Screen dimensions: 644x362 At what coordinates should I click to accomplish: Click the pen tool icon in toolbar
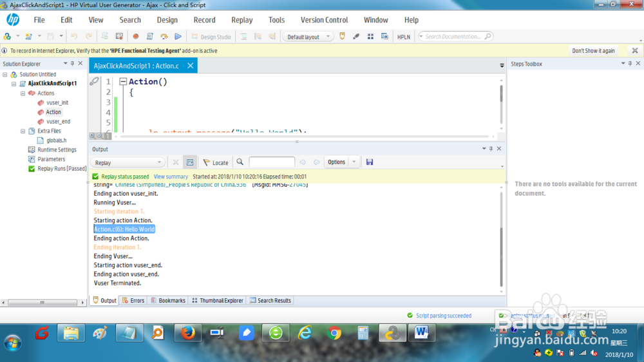coord(356,37)
